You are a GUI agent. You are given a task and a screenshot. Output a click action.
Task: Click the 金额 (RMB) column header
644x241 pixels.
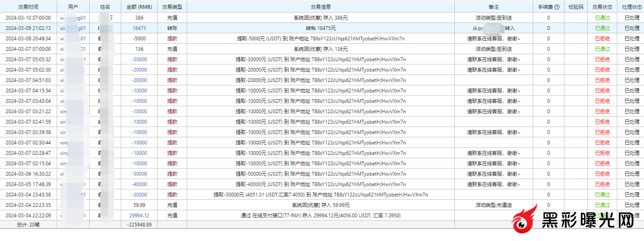[x=139, y=7]
